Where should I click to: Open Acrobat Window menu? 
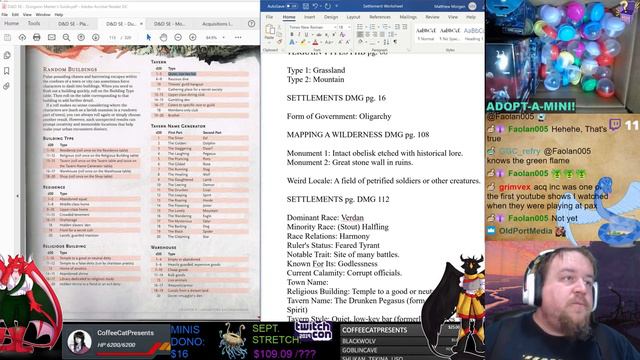(x=43, y=14)
